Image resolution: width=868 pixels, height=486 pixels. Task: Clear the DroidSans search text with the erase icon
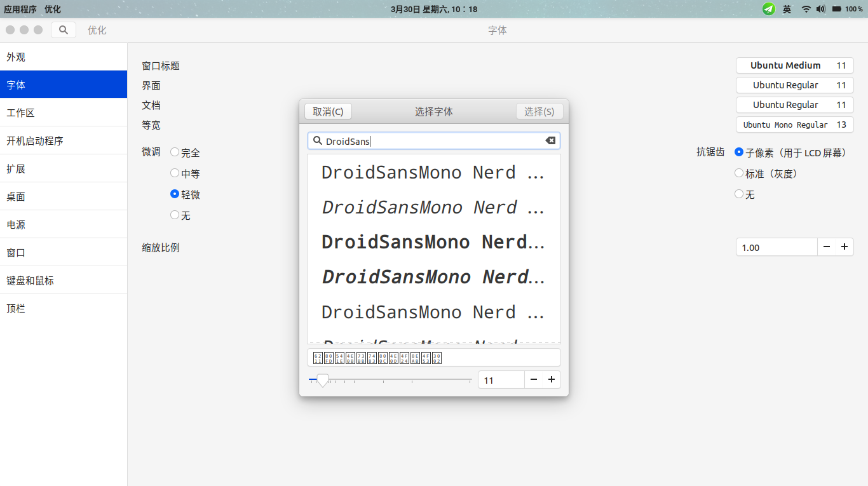tap(550, 140)
